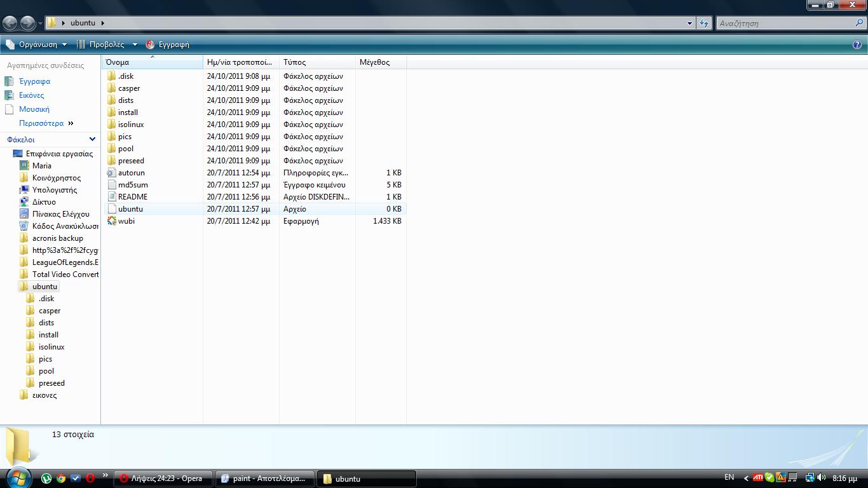Select preseed subfolder in folder tree
The width and height of the screenshot is (868, 488).
pos(51,383)
